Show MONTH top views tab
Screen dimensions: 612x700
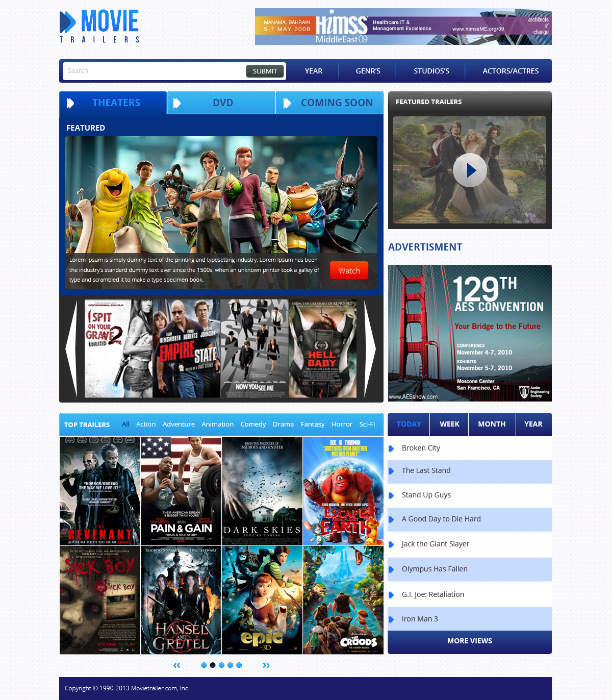[x=492, y=424]
